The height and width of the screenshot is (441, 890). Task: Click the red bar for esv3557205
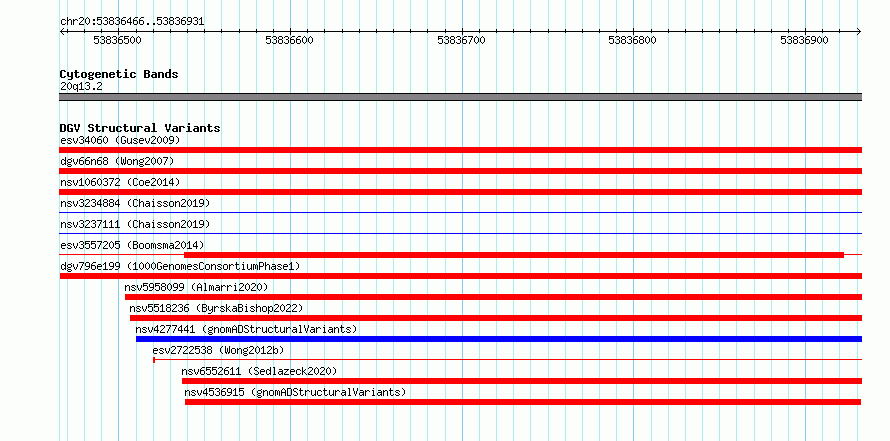[x=514, y=255]
